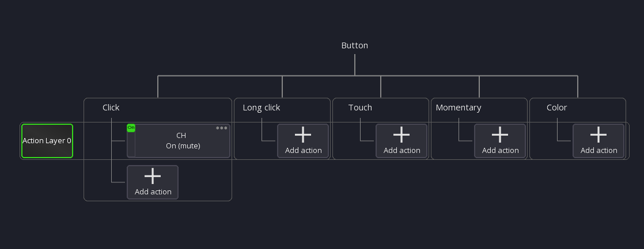Image resolution: width=644 pixels, height=249 pixels.
Task: Select the Long click trigger heading
Action: point(262,108)
